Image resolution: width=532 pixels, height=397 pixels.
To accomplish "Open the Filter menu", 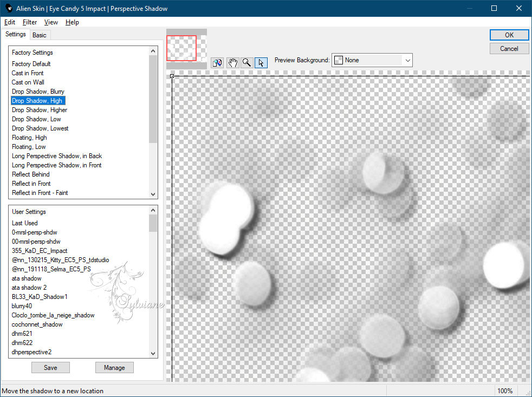I will [x=29, y=22].
